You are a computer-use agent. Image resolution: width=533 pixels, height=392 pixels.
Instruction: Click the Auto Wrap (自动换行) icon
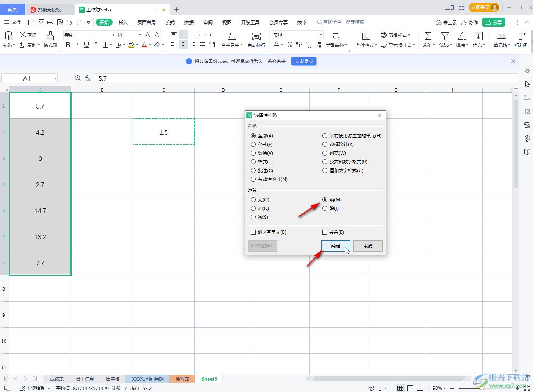coord(256,36)
